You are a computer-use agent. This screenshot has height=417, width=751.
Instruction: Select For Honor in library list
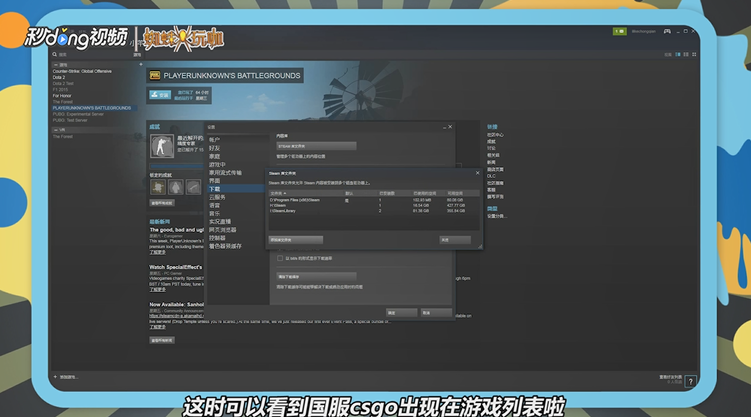click(x=62, y=96)
